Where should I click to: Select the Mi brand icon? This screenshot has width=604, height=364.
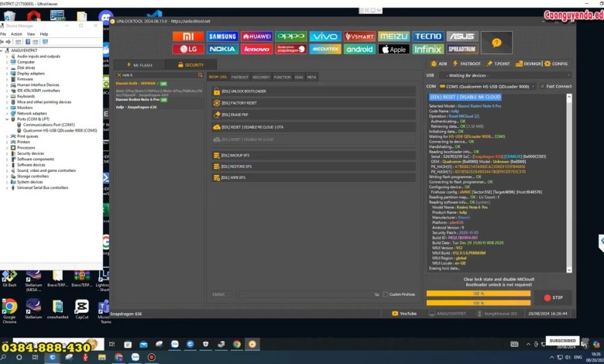(188, 36)
